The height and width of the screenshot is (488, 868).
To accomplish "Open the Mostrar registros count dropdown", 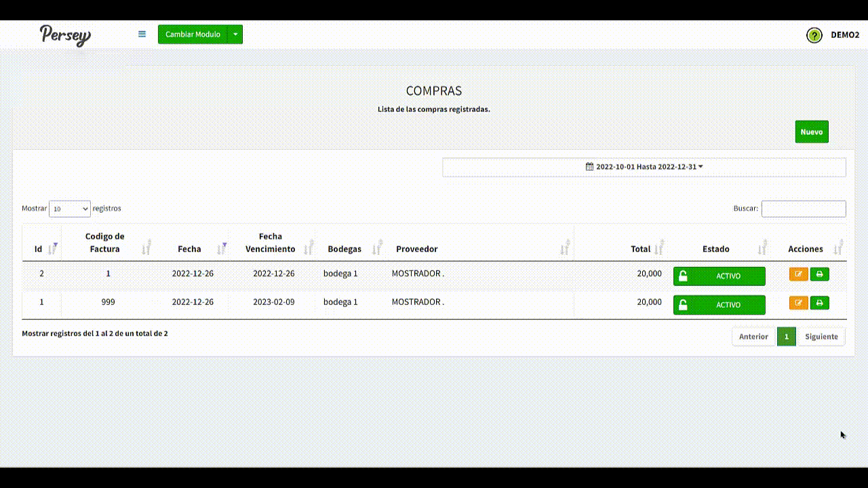I will (70, 209).
